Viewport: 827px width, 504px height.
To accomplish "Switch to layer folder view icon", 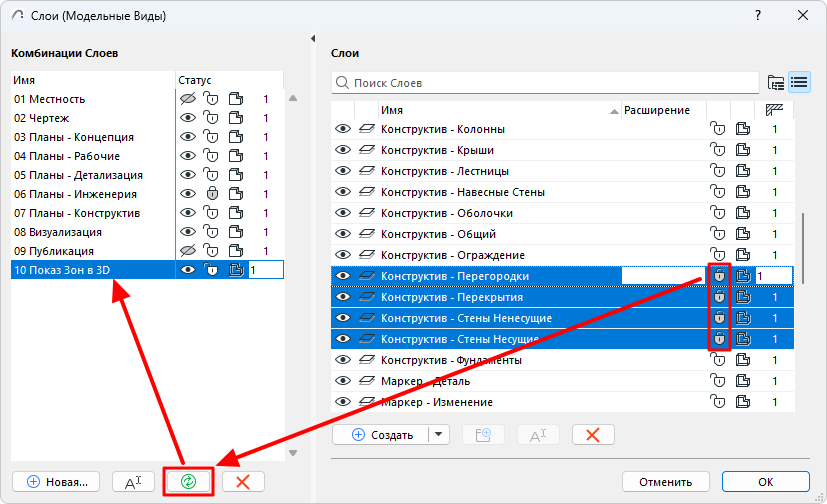I will (776, 83).
